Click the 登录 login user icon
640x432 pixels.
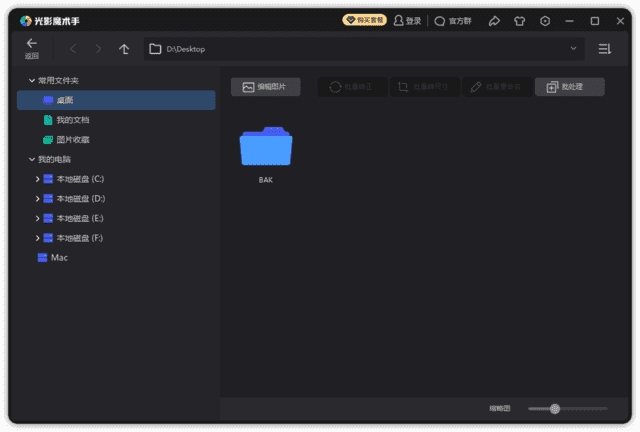pyautogui.click(x=400, y=20)
